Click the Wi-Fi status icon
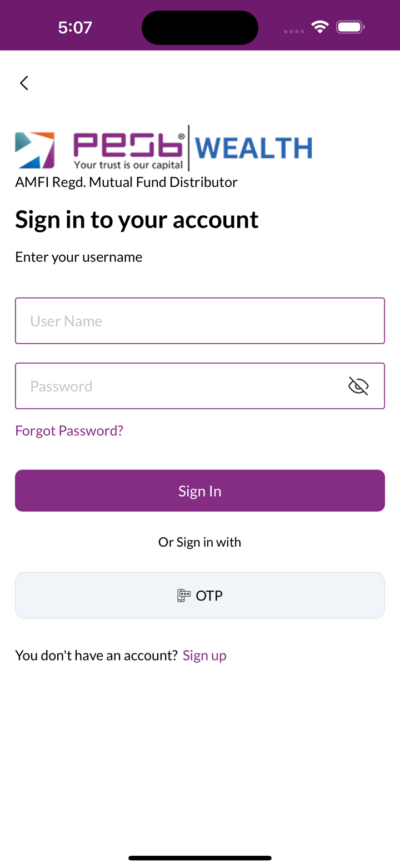This screenshot has width=400, height=868. click(x=320, y=27)
